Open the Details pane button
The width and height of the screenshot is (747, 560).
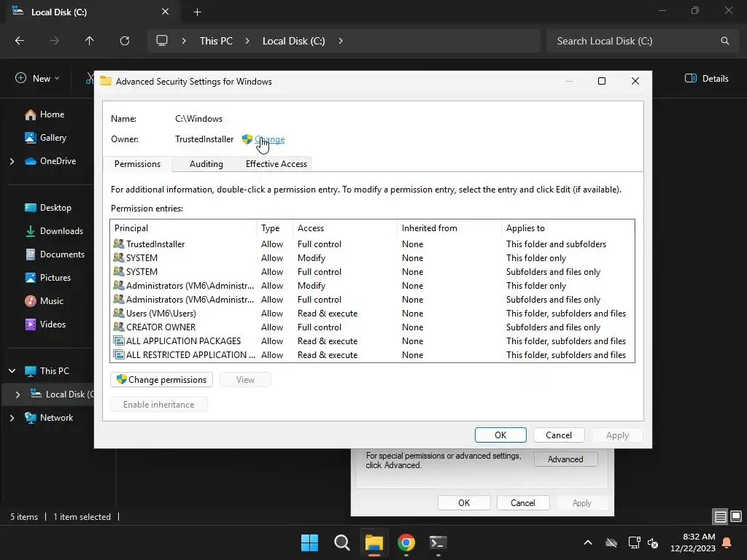706,79
